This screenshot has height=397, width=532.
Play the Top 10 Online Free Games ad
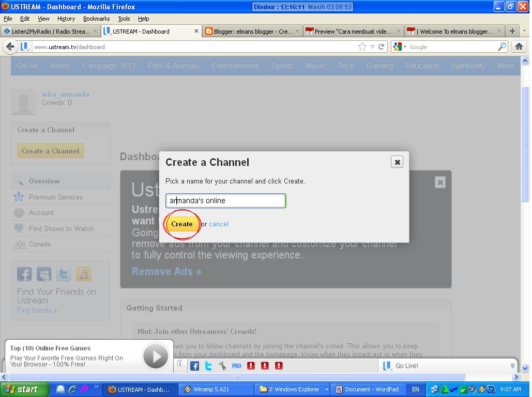click(156, 356)
